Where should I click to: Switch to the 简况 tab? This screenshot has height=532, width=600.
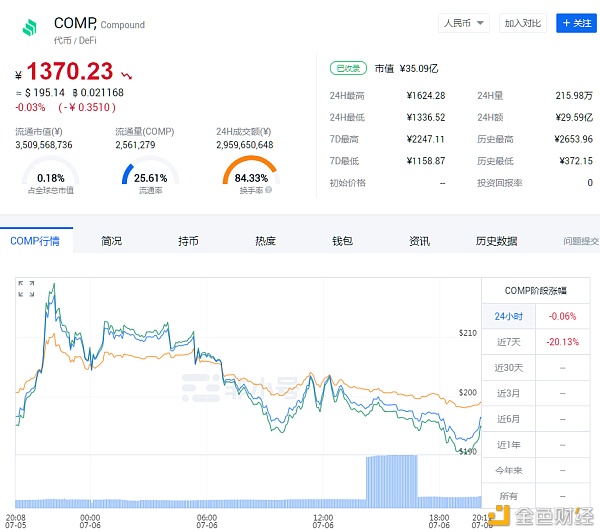[111, 241]
